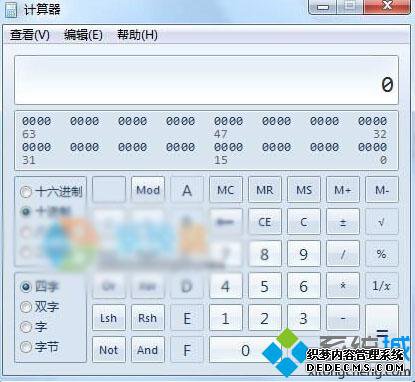Click the hex digit A button
Image resolution: width=415 pixels, height=382 pixels.
click(x=187, y=190)
